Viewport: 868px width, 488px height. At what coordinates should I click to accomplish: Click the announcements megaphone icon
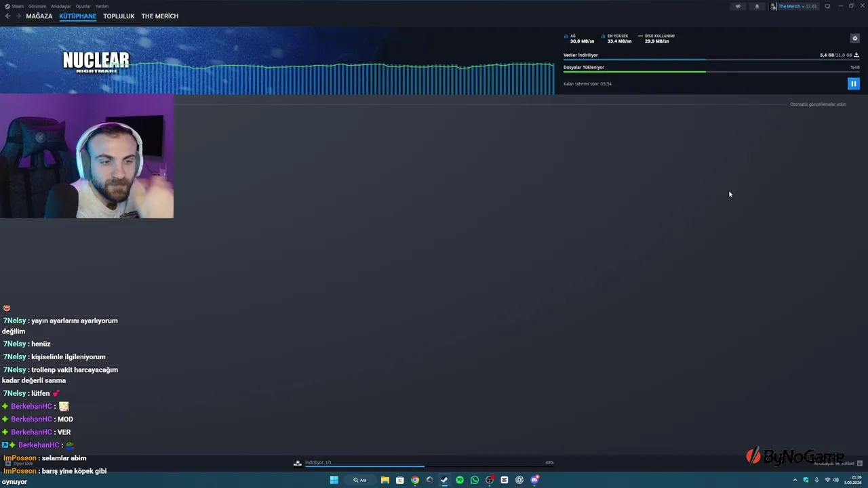738,6
